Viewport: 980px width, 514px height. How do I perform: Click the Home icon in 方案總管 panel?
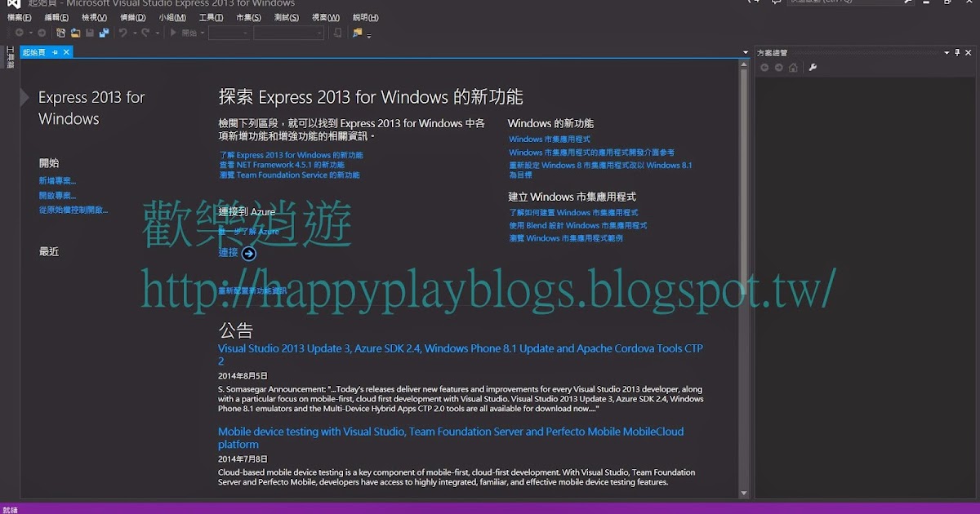(x=793, y=68)
